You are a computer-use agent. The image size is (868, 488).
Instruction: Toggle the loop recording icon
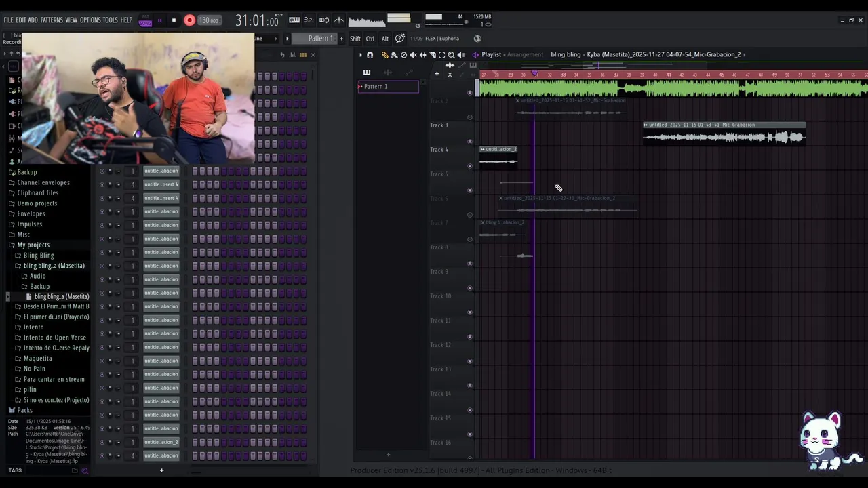[x=324, y=20]
